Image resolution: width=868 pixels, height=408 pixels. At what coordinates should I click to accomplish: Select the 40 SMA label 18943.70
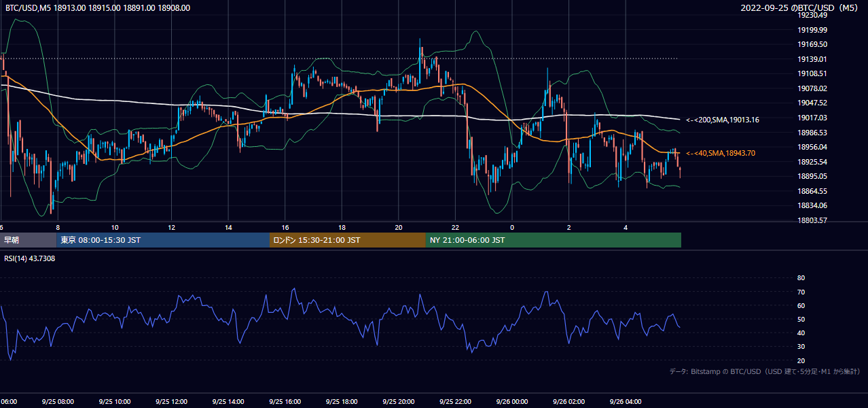721,154
